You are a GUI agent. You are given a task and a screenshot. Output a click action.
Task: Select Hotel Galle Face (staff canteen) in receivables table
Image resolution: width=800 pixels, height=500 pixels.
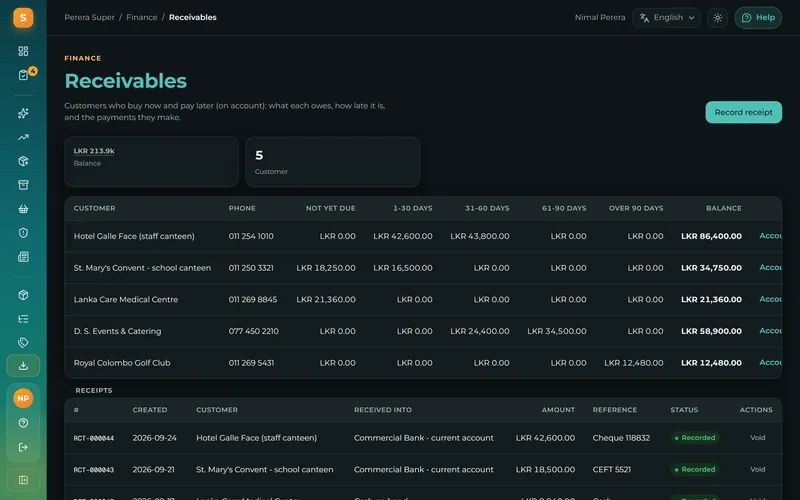(134, 236)
